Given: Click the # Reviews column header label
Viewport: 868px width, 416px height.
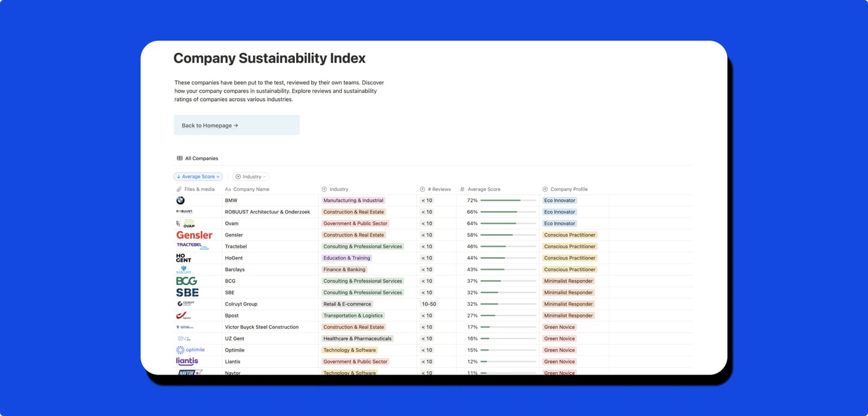Looking at the screenshot, I should (x=439, y=190).
